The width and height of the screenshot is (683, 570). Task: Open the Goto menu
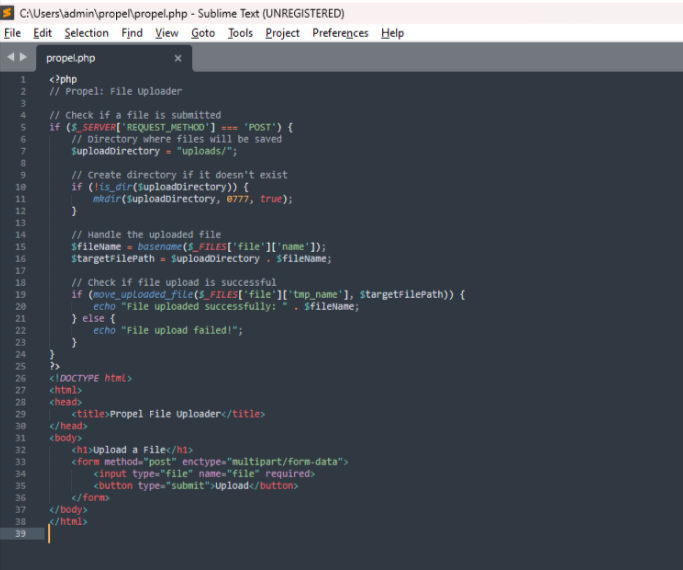[203, 33]
